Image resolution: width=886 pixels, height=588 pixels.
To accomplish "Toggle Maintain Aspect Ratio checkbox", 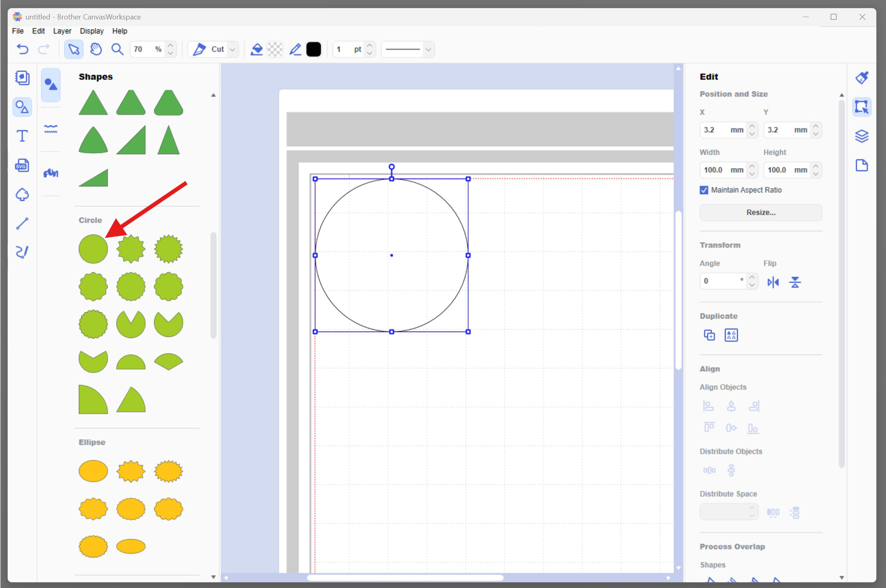I will pos(704,190).
